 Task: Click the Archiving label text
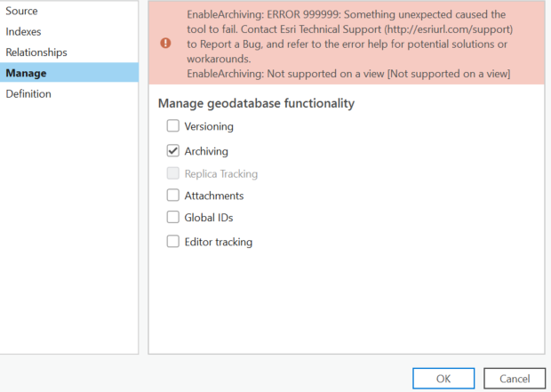(x=206, y=151)
